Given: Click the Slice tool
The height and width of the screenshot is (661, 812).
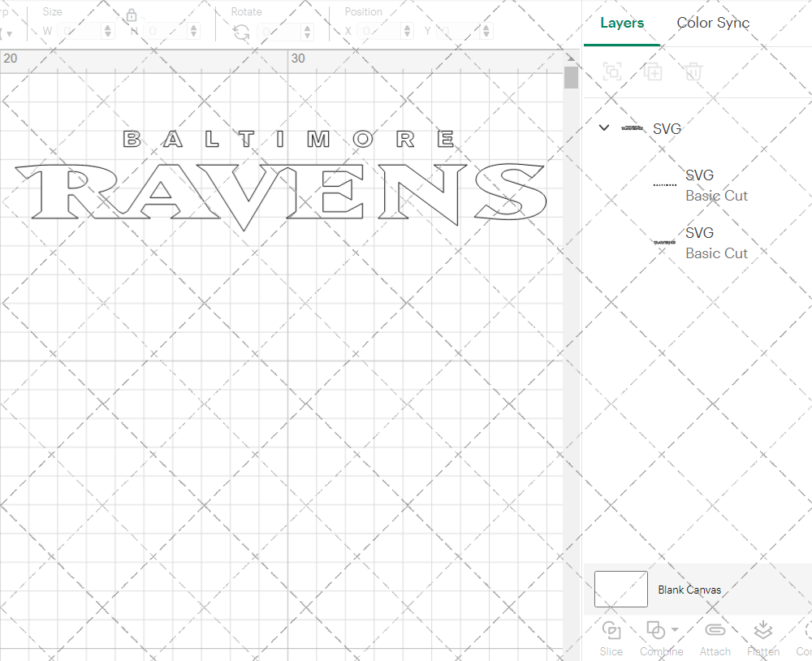Looking at the screenshot, I should [611, 638].
